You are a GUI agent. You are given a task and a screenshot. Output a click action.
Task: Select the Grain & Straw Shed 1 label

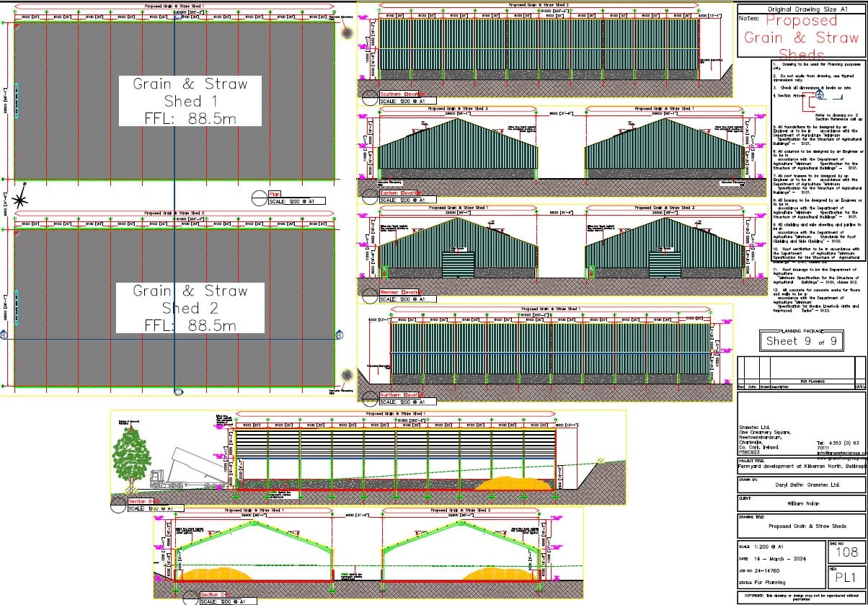click(x=190, y=100)
